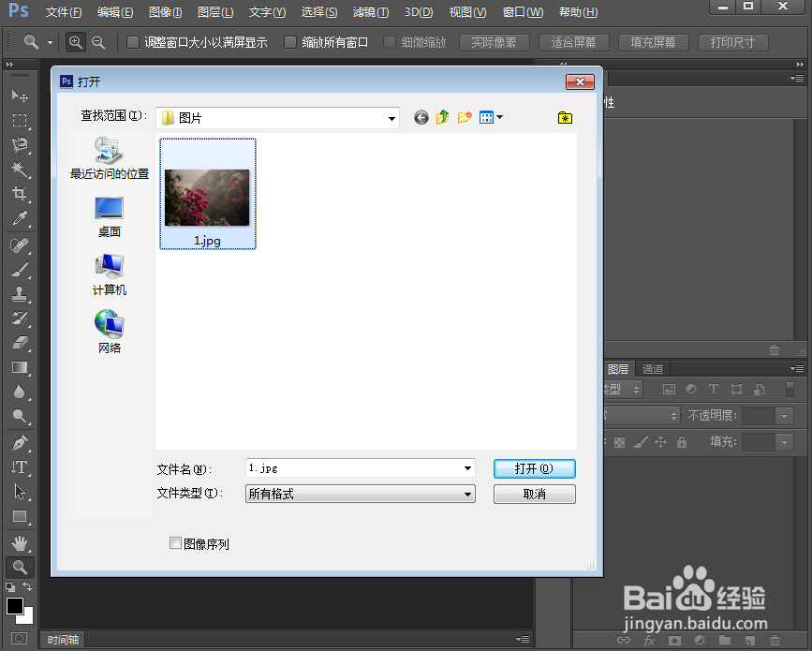Select the Lasso tool
812x651 pixels.
[x=20, y=145]
